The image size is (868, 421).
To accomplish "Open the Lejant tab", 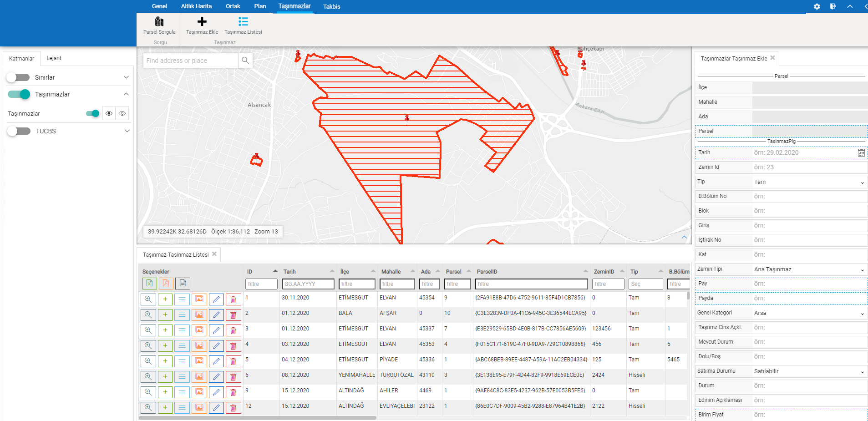I will pos(54,58).
